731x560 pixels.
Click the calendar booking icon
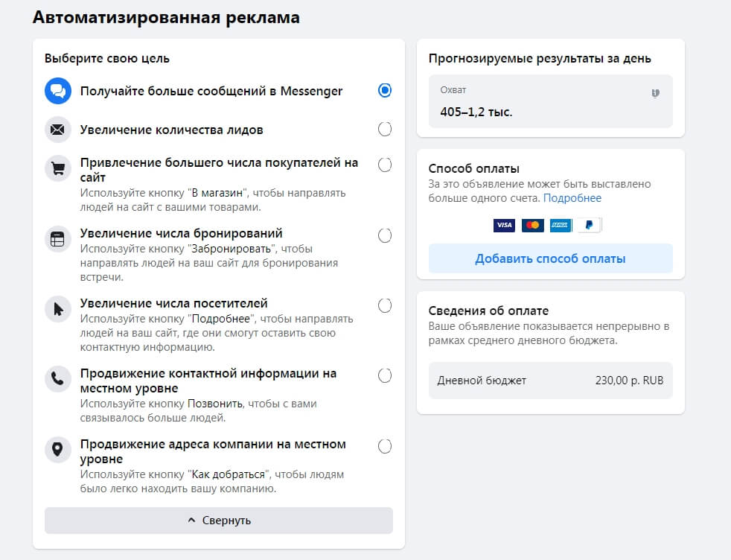click(58, 239)
